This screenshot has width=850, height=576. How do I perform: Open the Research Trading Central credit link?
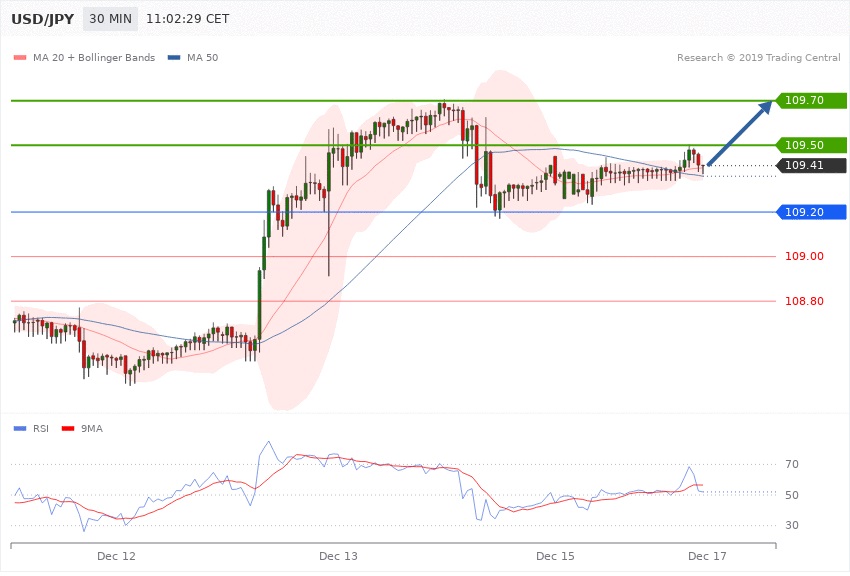(x=763, y=58)
